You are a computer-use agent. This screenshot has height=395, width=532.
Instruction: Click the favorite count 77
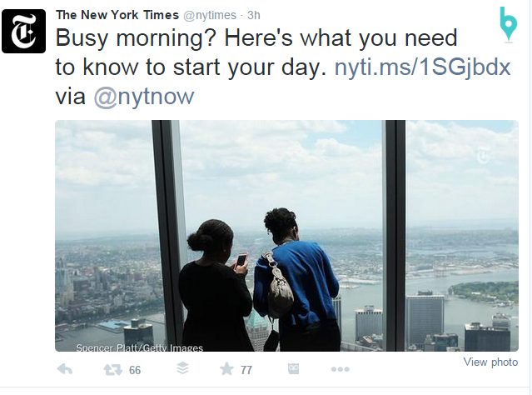[246, 370]
